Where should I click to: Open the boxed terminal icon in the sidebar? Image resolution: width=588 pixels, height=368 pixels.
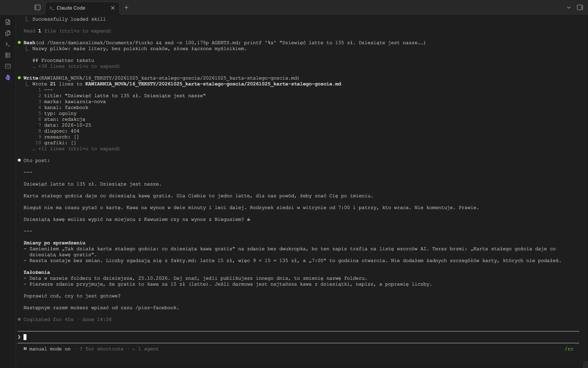point(8,66)
